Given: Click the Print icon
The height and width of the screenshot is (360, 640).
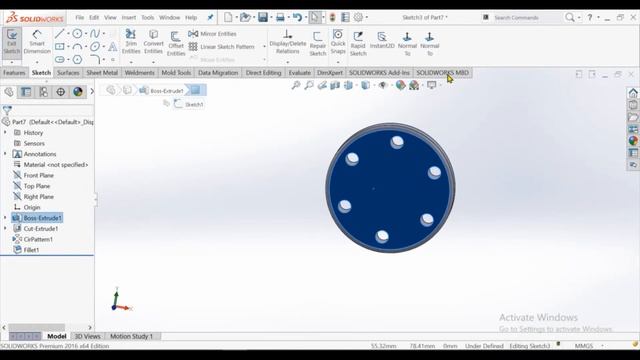Looking at the screenshot, I should point(280,17).
